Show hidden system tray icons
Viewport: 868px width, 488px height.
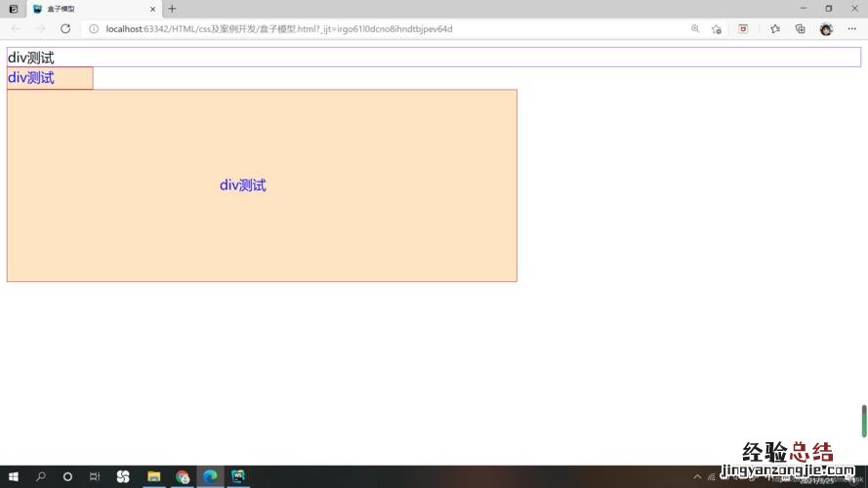(x=697, y=477)
